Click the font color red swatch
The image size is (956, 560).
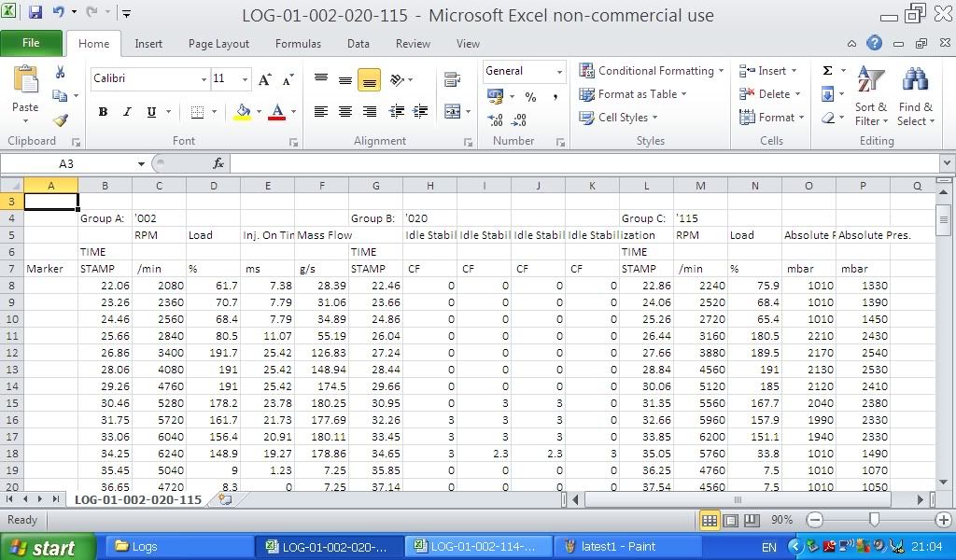276,112
